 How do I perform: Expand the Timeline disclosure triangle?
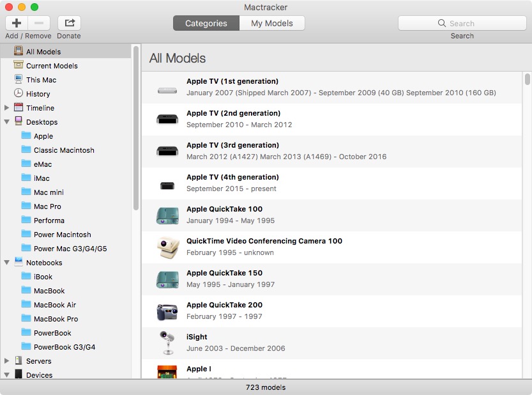[x=6, y=108]
